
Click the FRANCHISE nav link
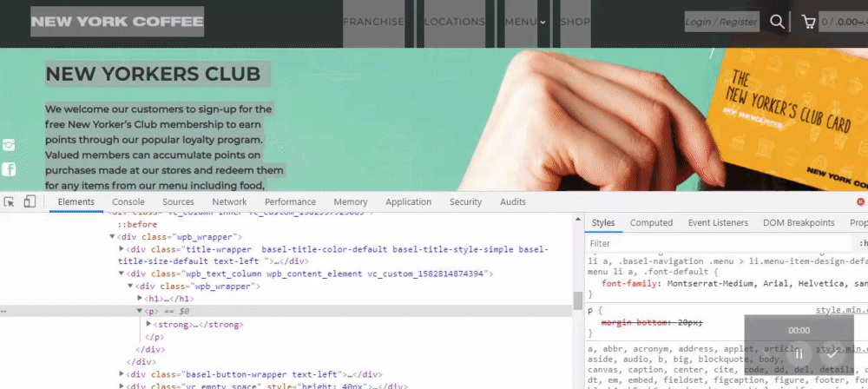click(373, 22)
